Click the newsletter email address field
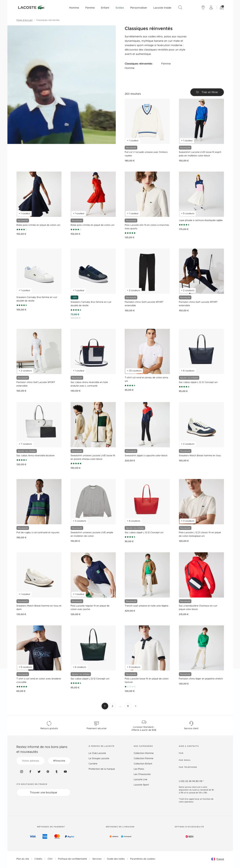240x868 pixels. click(x=30, y=761)
